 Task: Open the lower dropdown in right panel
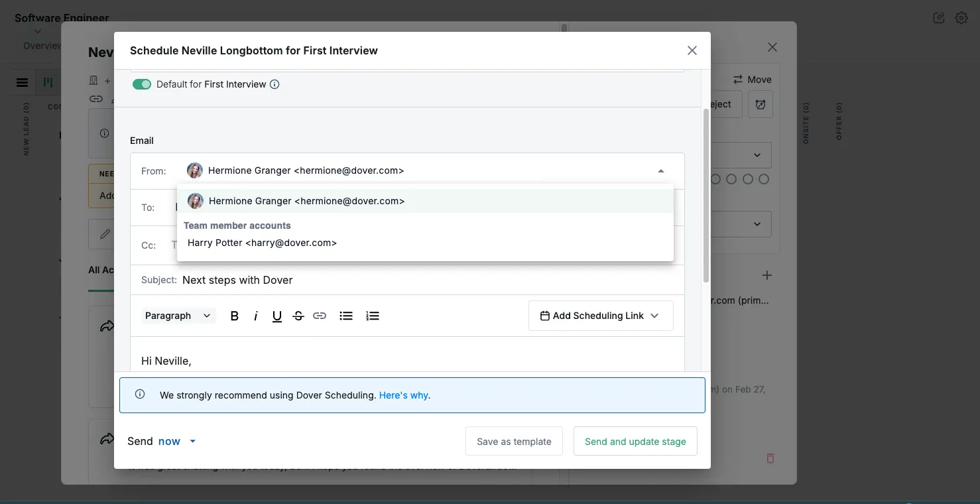click(x=741, y=224)
